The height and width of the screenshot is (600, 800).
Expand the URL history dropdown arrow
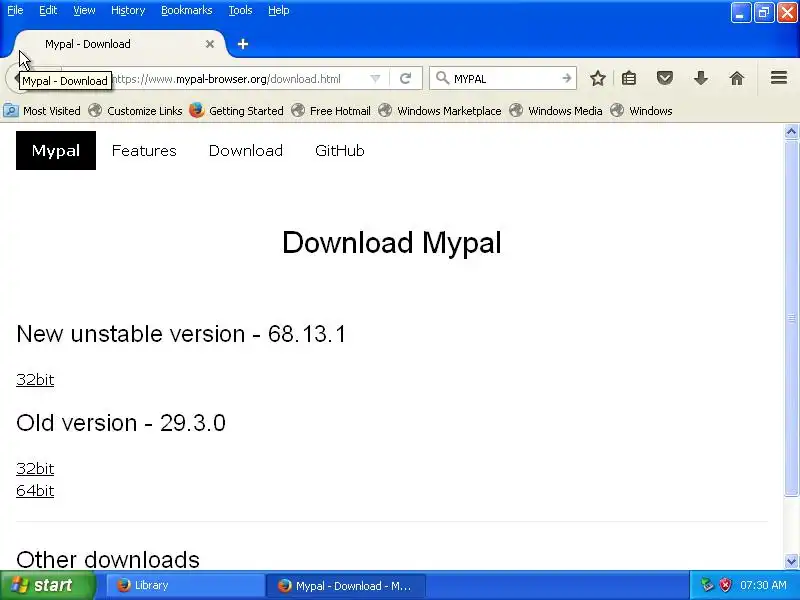tap(375, 79)
